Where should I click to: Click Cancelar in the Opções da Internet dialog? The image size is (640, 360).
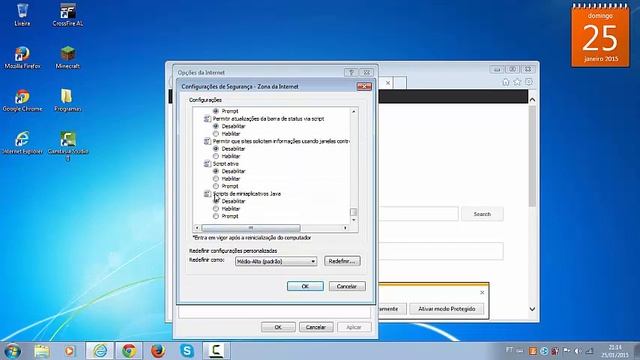(x=316, y=327)
